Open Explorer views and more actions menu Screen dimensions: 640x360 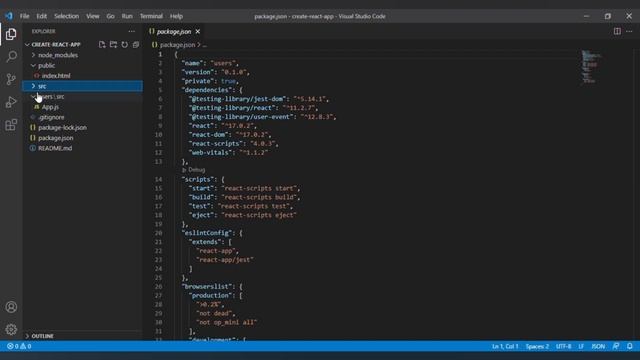(131, 31)
